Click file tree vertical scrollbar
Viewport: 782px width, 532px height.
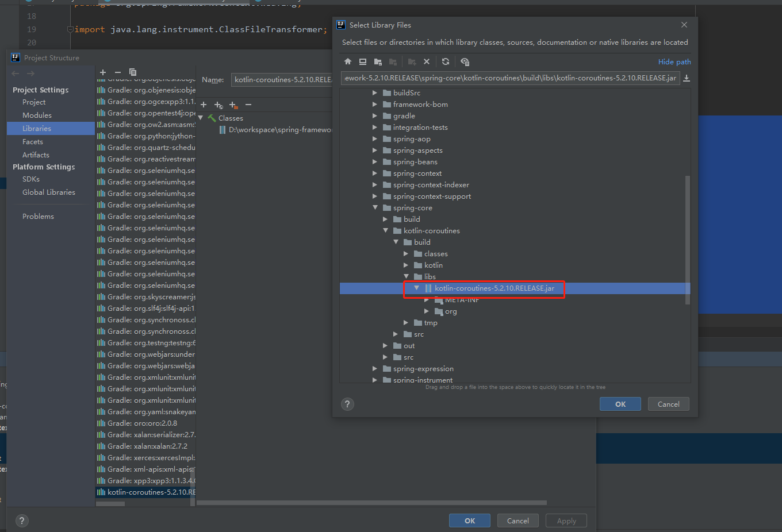click(x=688, y=240)
